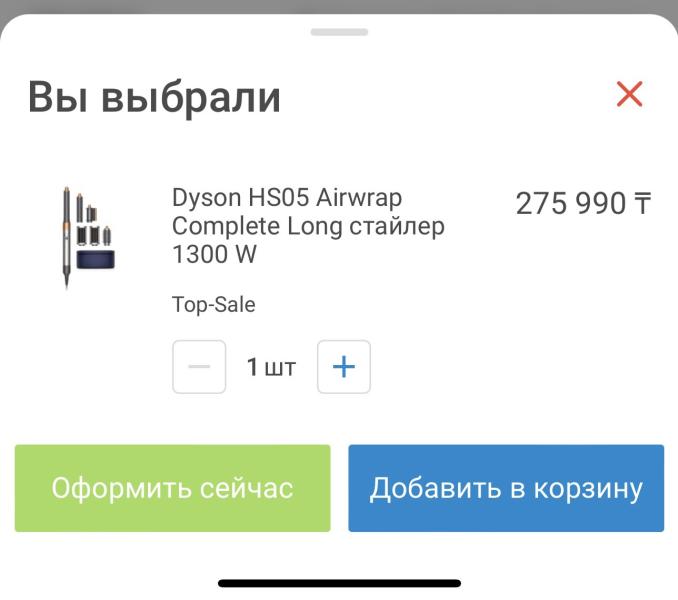The image size is (678, 600).
Task: Tap the 'Вы выбрали' heading
Action: (x=154, y=98)
